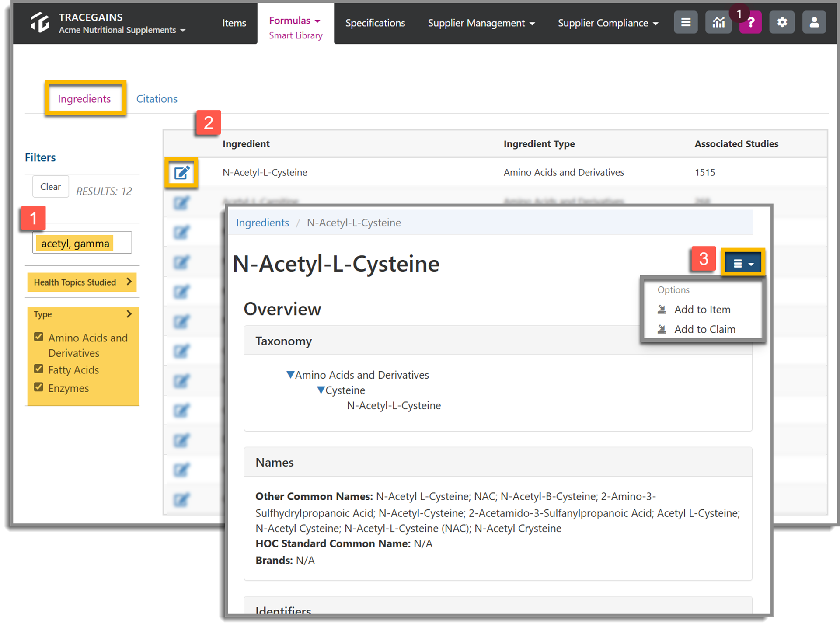Select Add to Item option

702,310
